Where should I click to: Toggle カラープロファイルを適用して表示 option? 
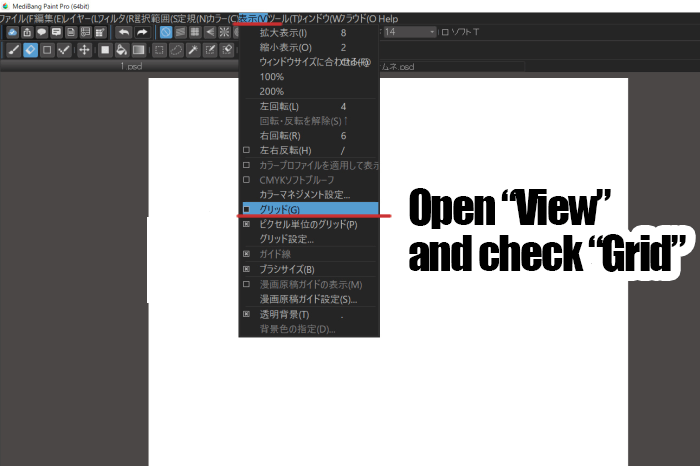click(309, 165)
